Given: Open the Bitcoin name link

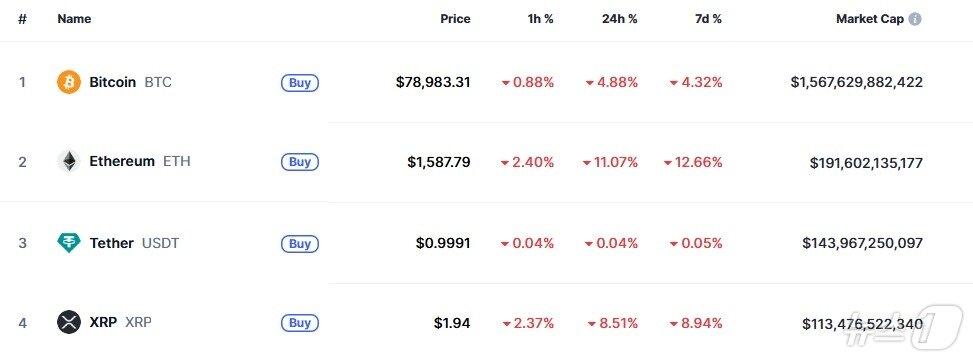Looking at the screenshot, I should 112,82.
